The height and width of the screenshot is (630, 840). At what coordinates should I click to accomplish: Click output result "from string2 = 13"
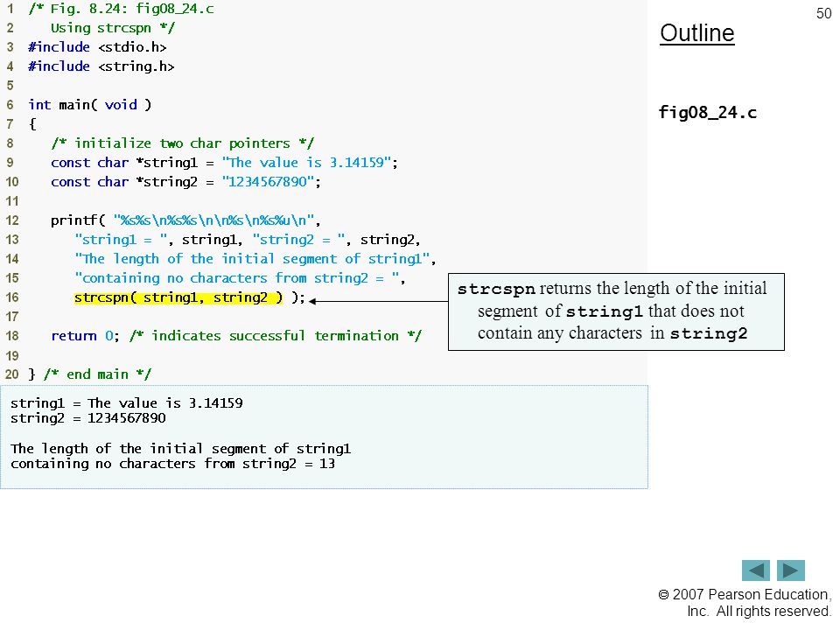click(269, 464)
